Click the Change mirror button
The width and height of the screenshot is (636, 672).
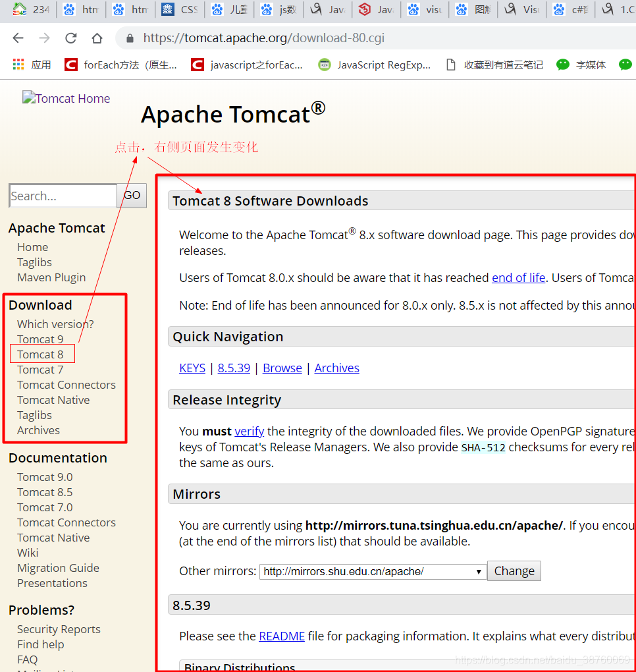pos(514,571)
